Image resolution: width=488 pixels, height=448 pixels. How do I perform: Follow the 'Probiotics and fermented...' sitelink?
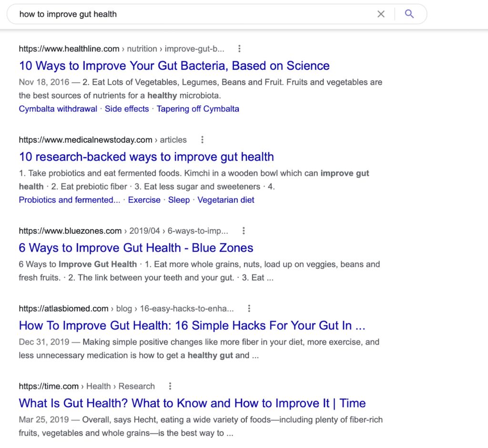click(x=70, y=200)
